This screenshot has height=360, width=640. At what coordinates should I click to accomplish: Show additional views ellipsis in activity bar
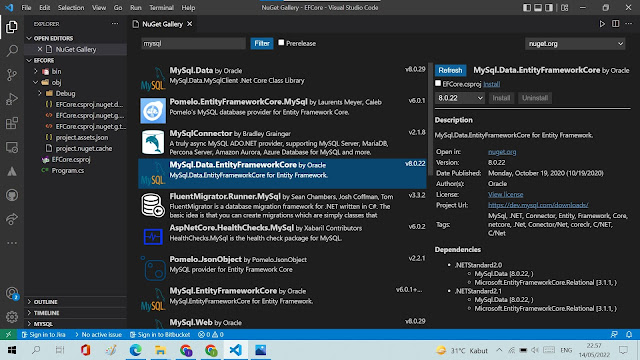click(x=12, y=243)
